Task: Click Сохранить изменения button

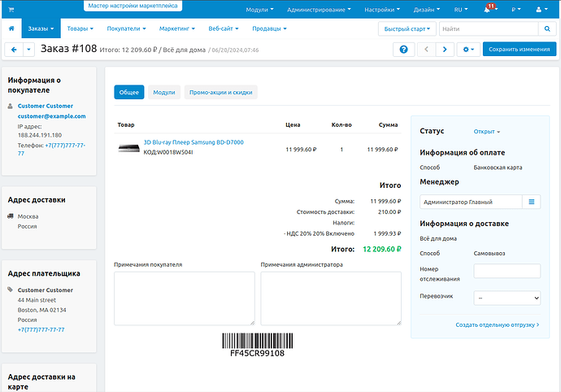Action: pos(520,50)
